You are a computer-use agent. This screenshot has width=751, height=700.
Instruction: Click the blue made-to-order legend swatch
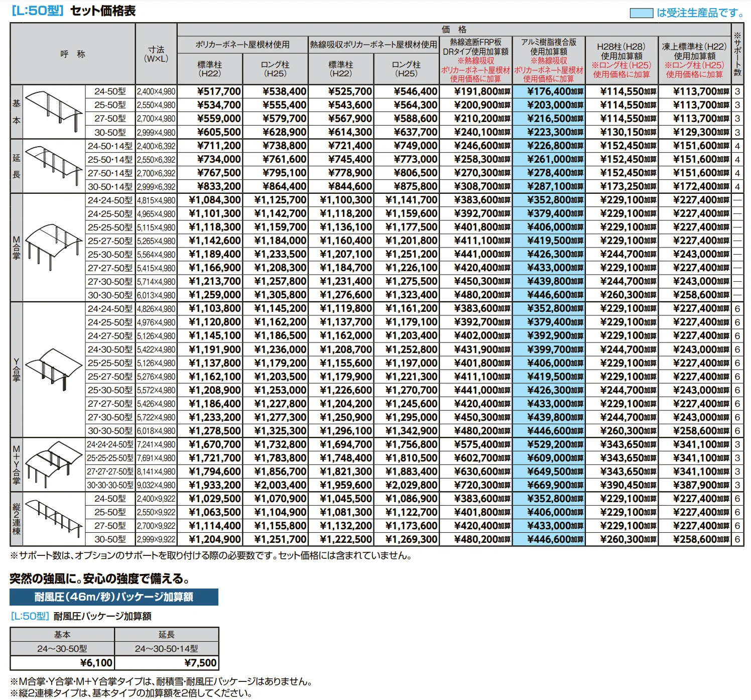pyautogui.click(x=641, y=13)
